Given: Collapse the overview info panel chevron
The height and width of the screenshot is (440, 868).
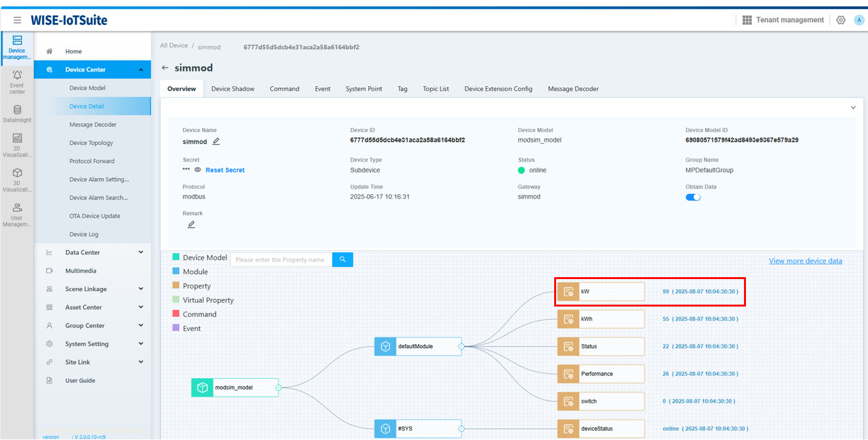Looking at the screenshot, I should pyautogui.click(x=853, y=108).
